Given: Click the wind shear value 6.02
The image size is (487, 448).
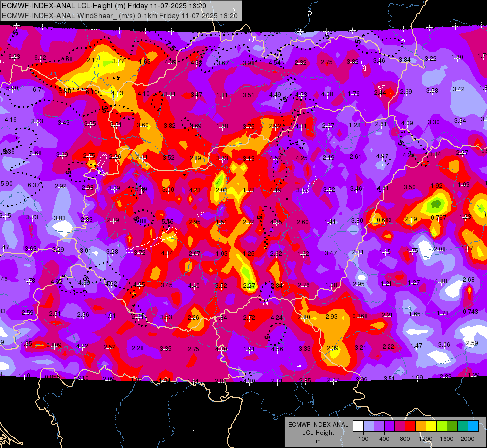Looking at the screenshot, I should [x=40, y=58].
